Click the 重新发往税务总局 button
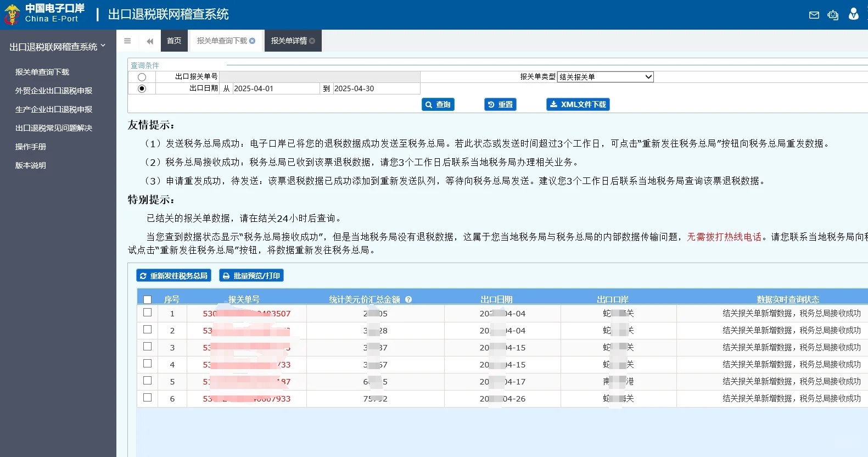 pyautogui.click(x=174, y=276)
